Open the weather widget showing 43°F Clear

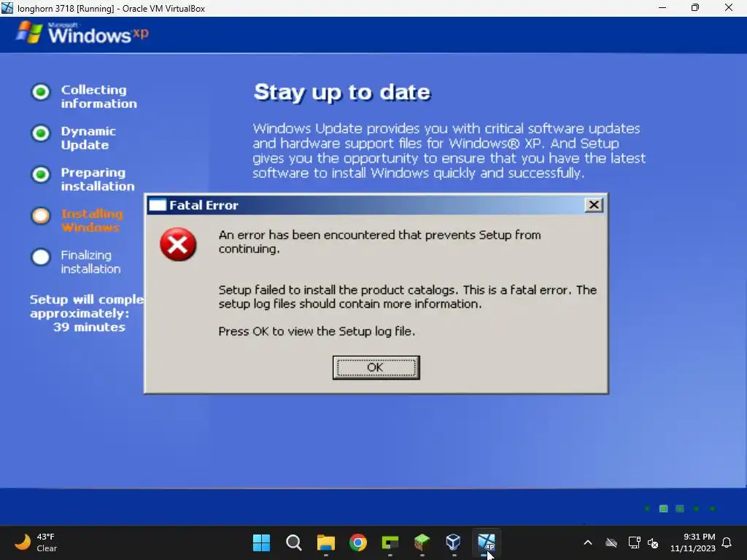(x=36, y=542)
